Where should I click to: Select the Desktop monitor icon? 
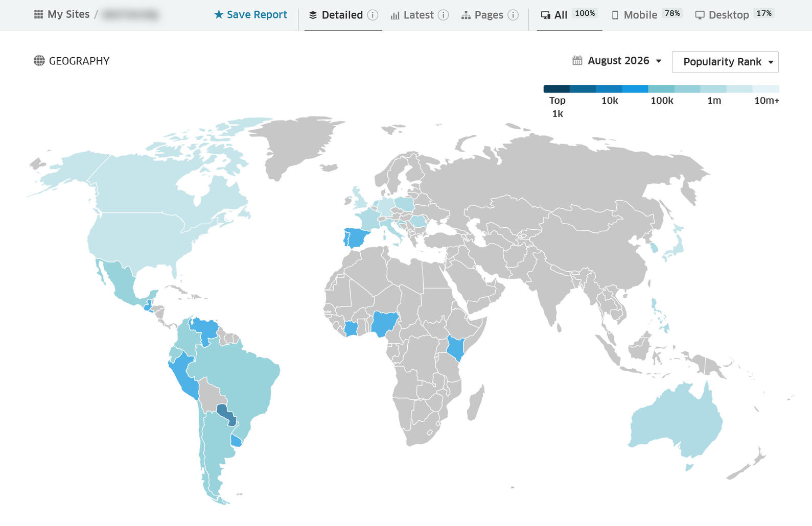[x=700, y=15]
